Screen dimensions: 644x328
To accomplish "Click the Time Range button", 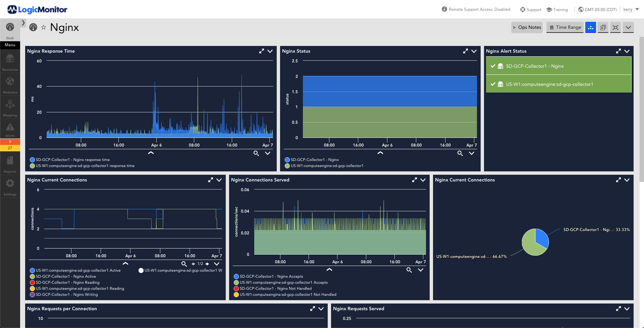I will (565, 28).
